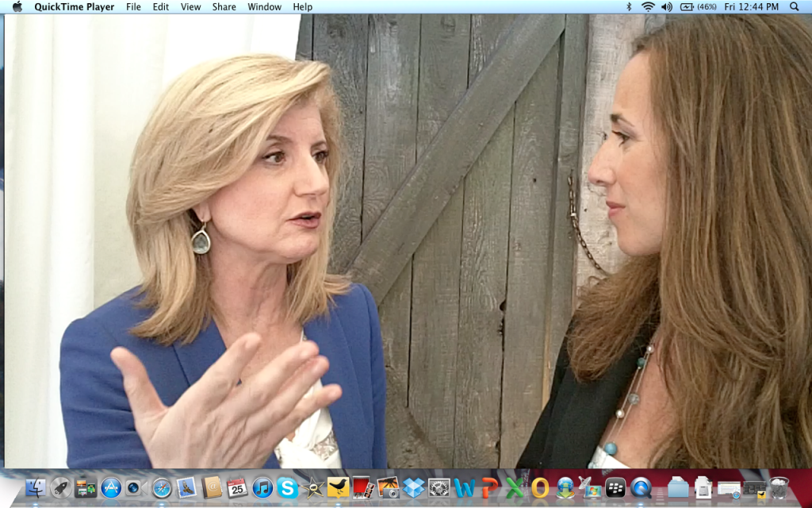Image resolution: width=812 pixels, height=508 pixels.
Task: Open the Trash in Dock
Action: pos(779,488)
